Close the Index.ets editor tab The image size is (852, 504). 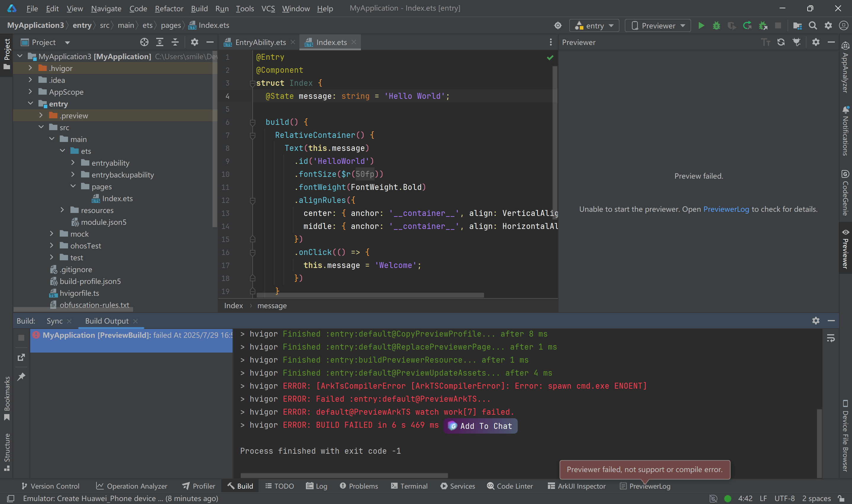(x=354, y=42)
